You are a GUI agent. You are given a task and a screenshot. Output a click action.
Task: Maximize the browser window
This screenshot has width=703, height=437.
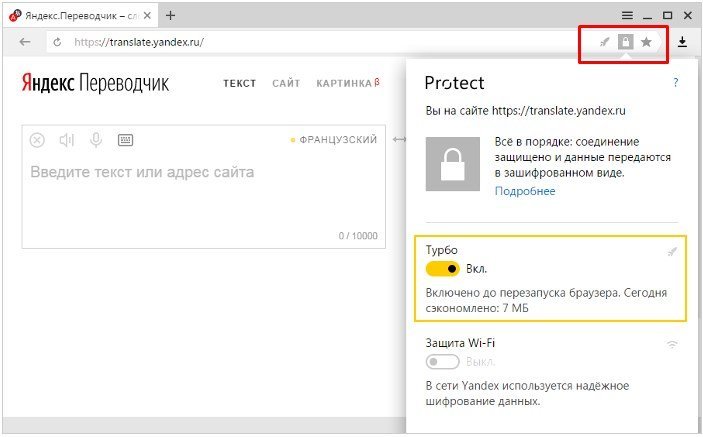click(667, 16)
